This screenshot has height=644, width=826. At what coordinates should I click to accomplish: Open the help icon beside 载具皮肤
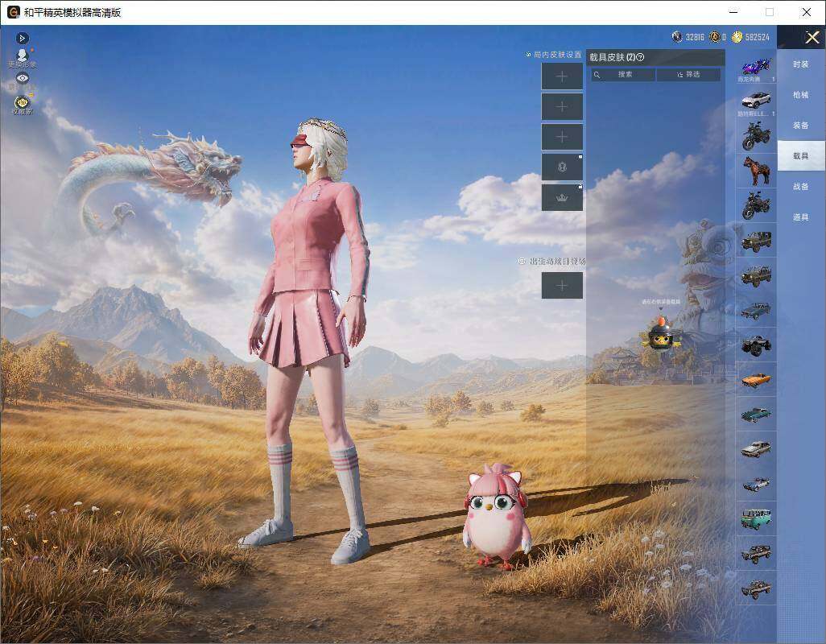pos(641,57)
